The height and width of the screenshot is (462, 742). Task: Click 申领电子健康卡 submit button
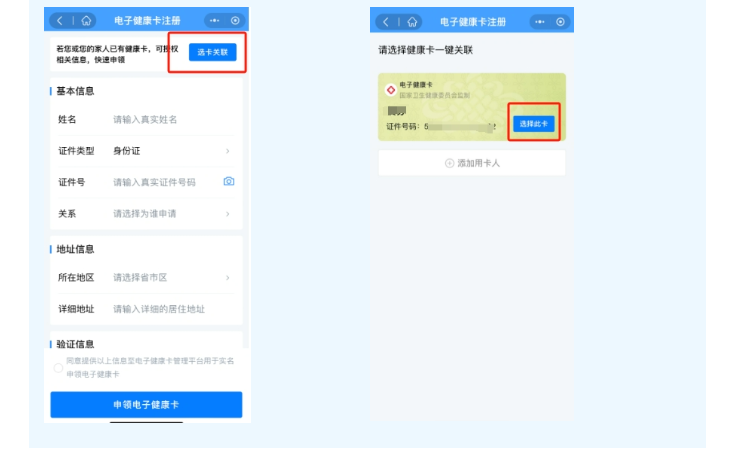[146, 405]
